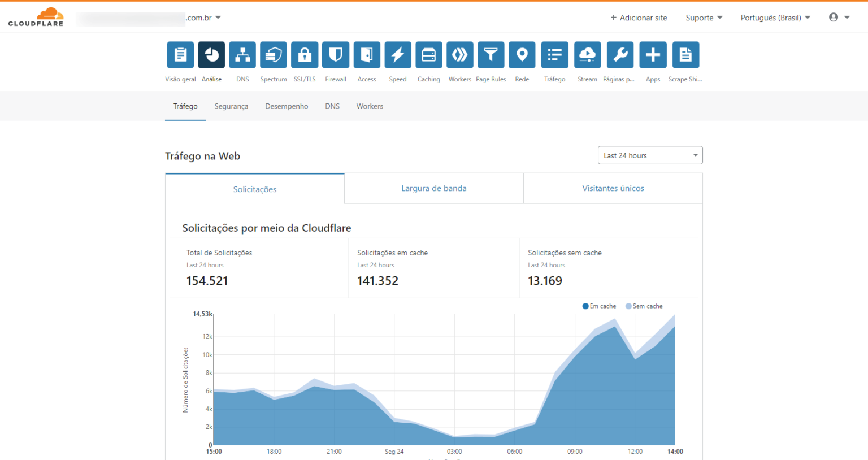The image size is (868, 460).
Task: Toggle the Sem cache legend
Action: coord(644,306)
